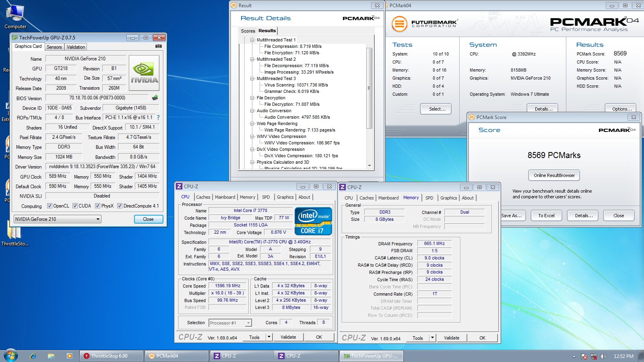644x362 pixels.
Task: Click Select… button under Tests
Action: pos(436,109)
